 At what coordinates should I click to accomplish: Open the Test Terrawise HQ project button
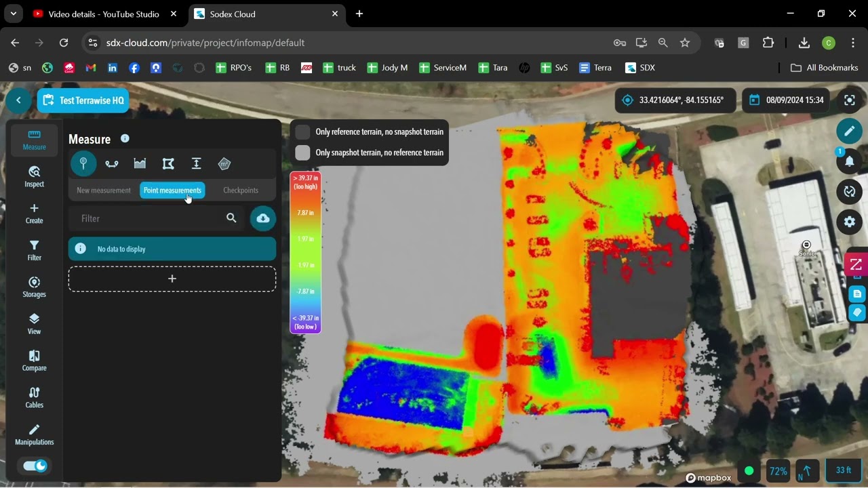(83, 100)
